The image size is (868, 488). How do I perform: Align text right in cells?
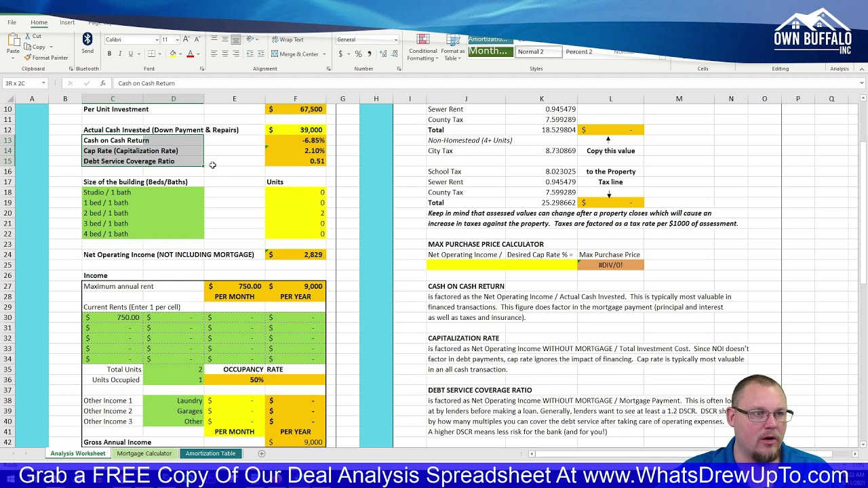tap(235, 54)
